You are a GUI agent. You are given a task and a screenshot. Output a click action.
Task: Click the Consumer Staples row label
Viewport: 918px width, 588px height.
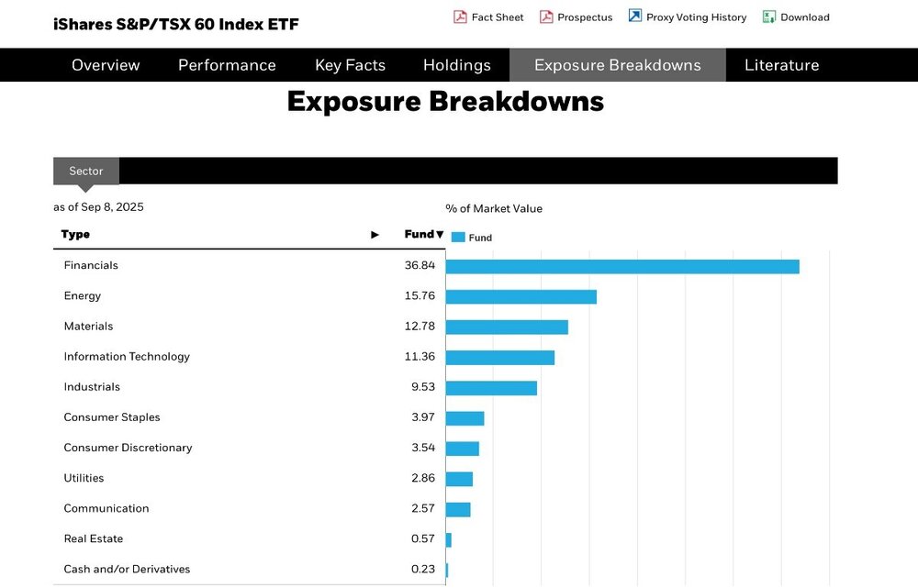click(x=112, y=417)
